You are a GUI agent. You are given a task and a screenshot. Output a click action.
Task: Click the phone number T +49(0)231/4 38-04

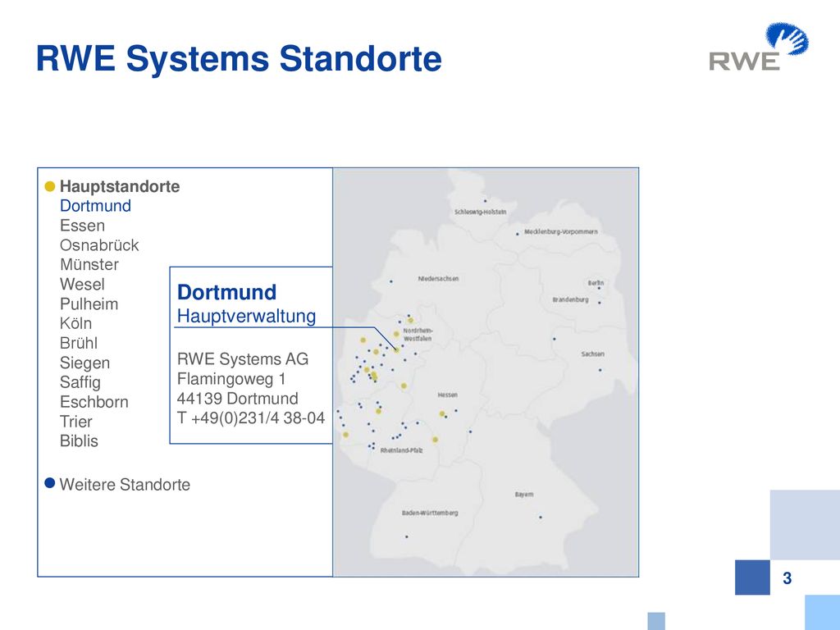[251, 418]
